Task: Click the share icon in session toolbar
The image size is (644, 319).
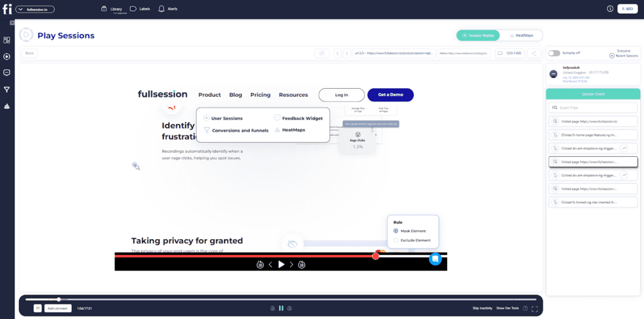Action: pyautogui.click(x=533, y=53)
